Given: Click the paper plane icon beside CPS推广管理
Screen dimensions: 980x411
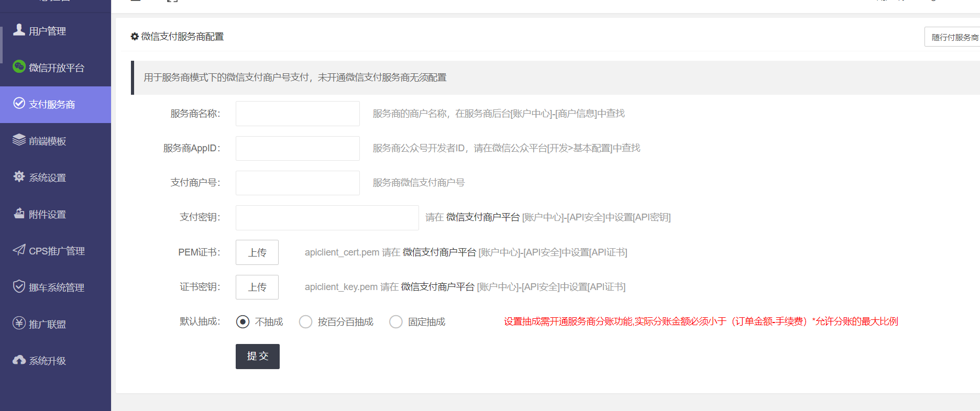Looking at the screenshot, I should point(19,250).
